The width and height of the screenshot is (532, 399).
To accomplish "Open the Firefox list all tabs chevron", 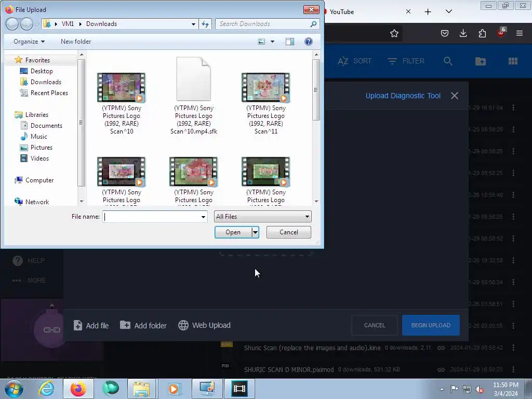I will (x=448, y=11).
